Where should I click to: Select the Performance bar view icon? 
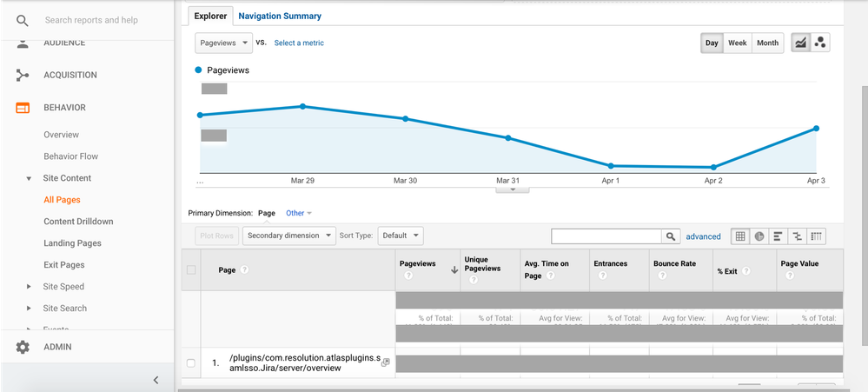[778, 236]
